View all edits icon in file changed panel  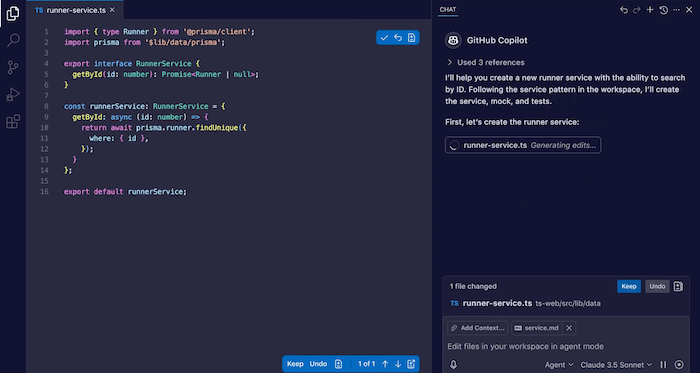[x=678, y=286]
